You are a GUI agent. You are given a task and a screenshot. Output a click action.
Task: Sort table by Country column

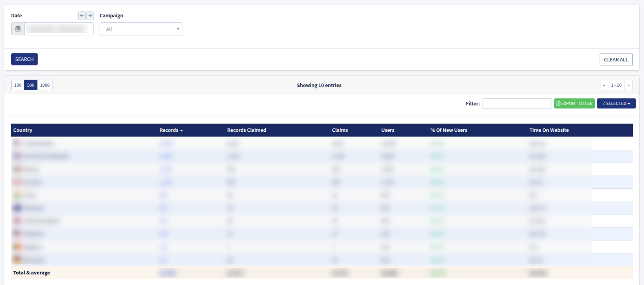point(23,130)
